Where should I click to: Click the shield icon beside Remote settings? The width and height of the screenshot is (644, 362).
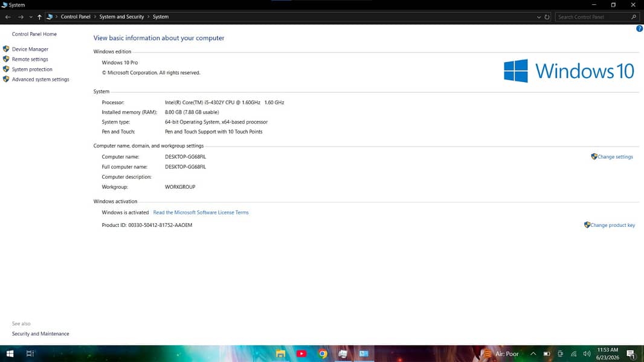6,59
